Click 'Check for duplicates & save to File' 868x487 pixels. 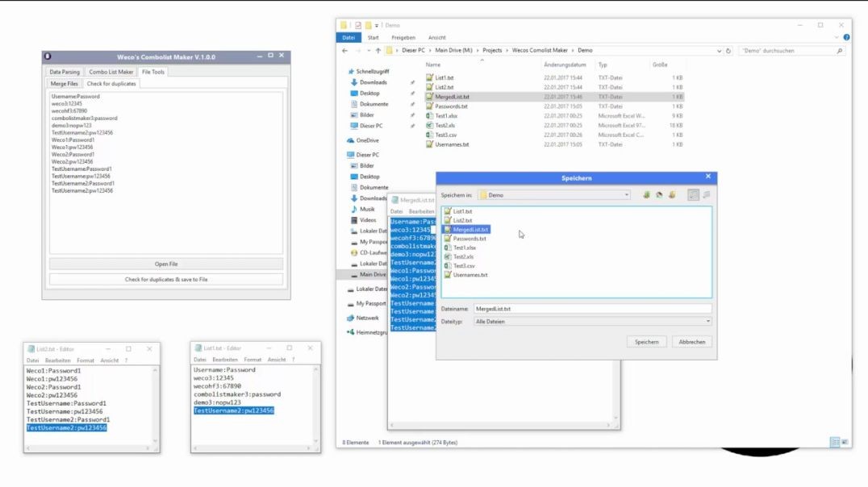(x=166, y=280)
